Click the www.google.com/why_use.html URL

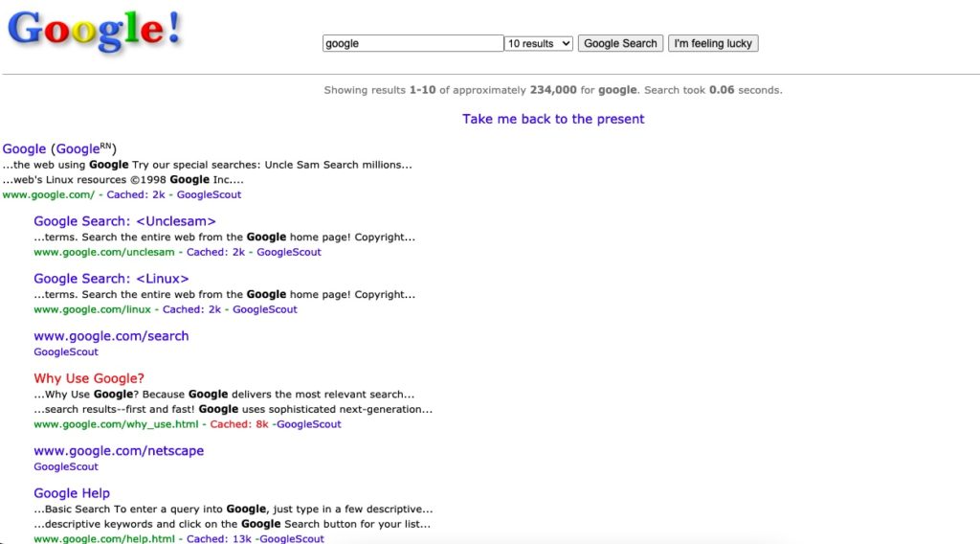(116, 424)
